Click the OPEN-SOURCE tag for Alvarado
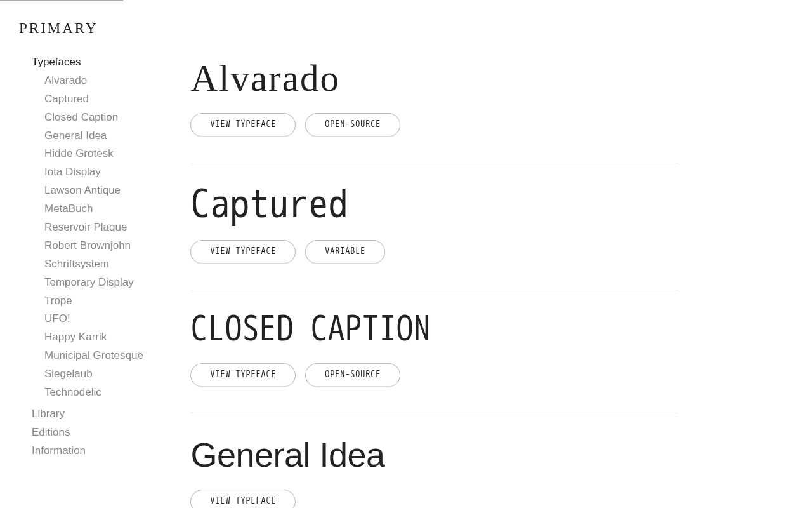This screenshot has width=812, height=508. (x=353, y=124)
